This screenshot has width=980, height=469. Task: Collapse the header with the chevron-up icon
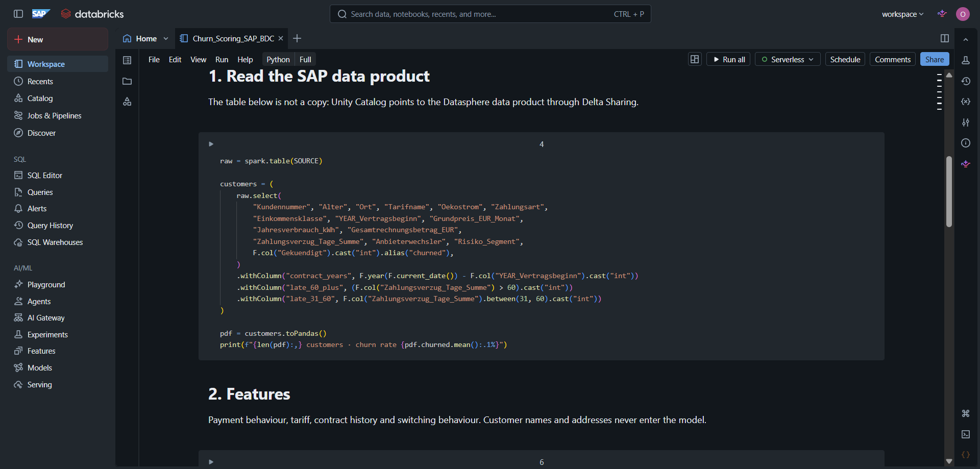tap(966, 39)
